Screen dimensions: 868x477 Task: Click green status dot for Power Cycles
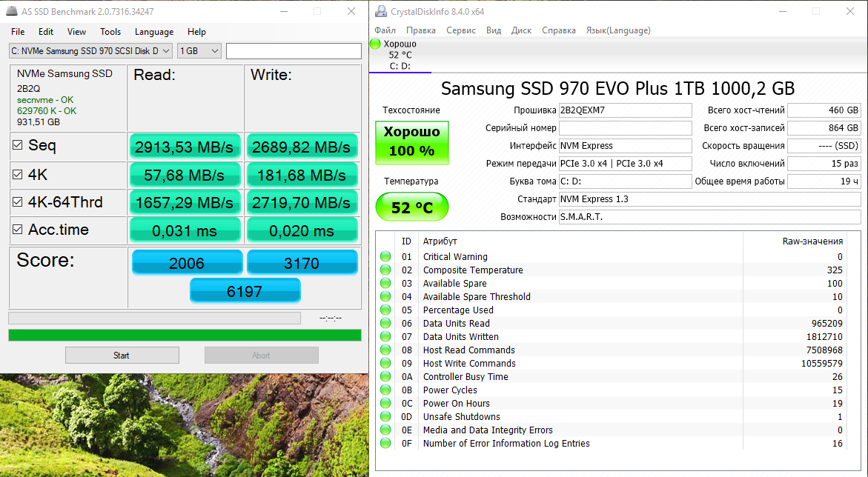(x=385, y=390)
